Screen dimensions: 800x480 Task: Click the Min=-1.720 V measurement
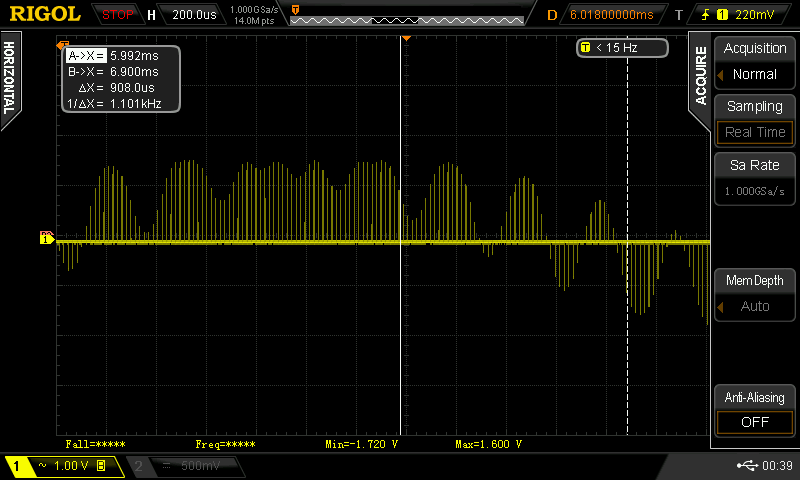point(361,444)
